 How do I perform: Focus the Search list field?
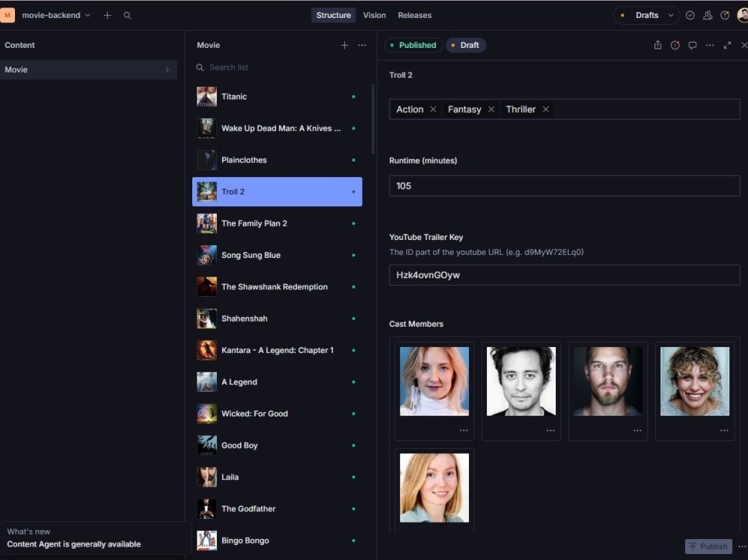click(x=281, y=67)
